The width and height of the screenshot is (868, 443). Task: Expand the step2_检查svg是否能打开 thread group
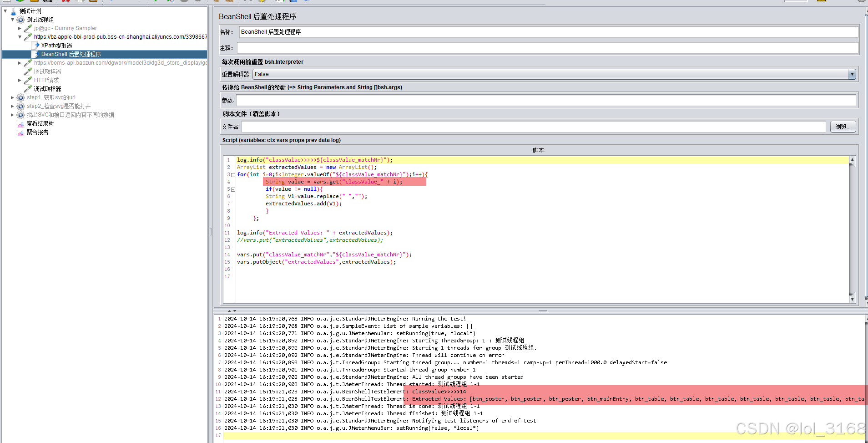coord(12,106)
